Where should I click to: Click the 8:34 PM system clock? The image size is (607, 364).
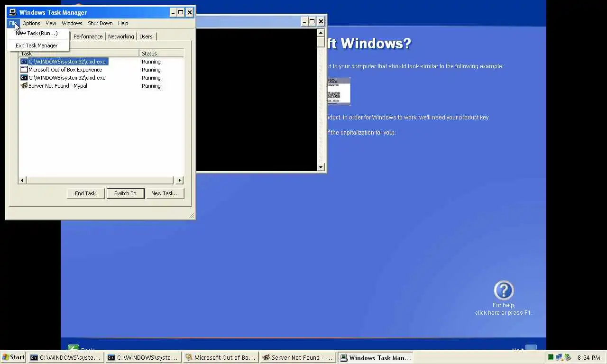[589, 358]
